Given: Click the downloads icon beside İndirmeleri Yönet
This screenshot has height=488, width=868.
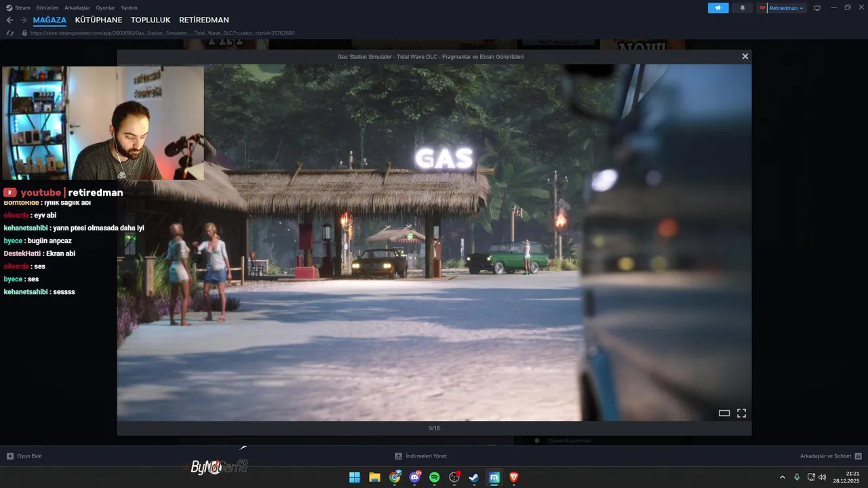Looking at the screenshot, I should [399, 456].
